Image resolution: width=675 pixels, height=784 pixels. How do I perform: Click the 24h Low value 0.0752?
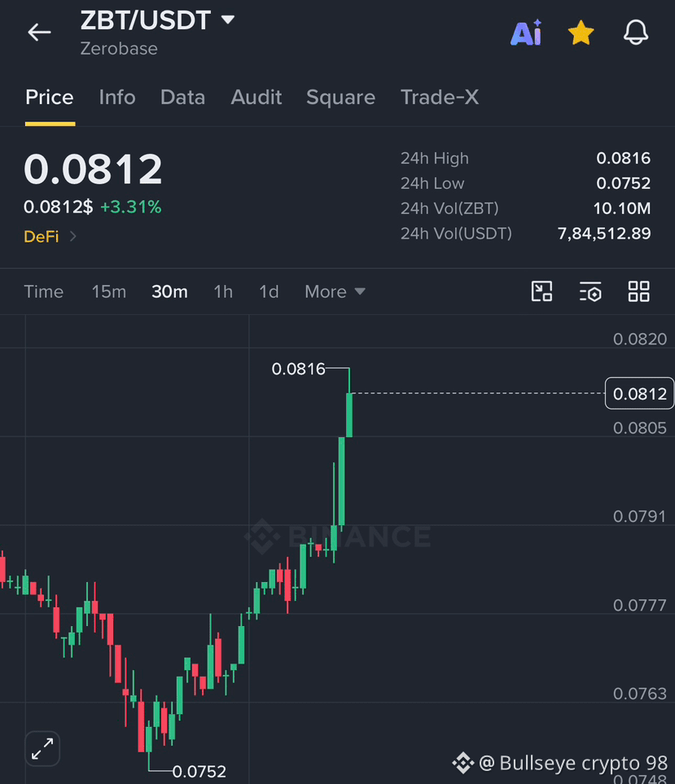(623, 183)
